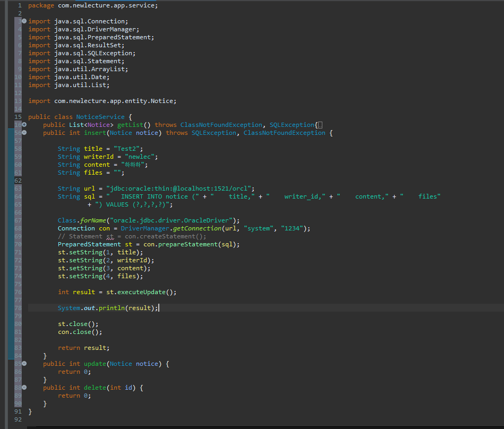The width and height of the screenshot is (504, 429).
Task: Click 'st.executeUpdate();' call
Action: click(141, 292)
